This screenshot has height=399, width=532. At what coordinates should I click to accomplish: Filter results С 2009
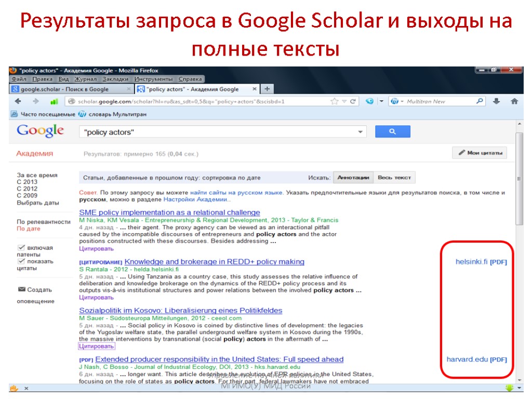(x=27, y=195)
